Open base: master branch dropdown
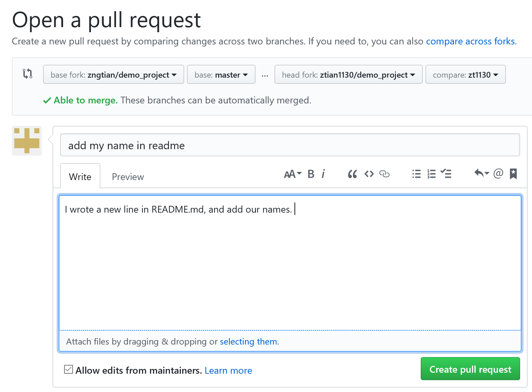 click(221, 74)
